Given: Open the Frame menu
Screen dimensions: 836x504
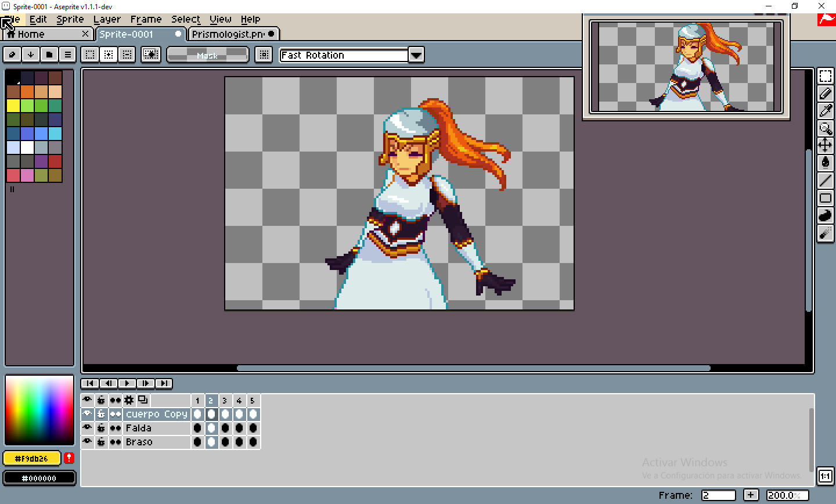Looking at the screenshot, I should click(x=146, y=19).
